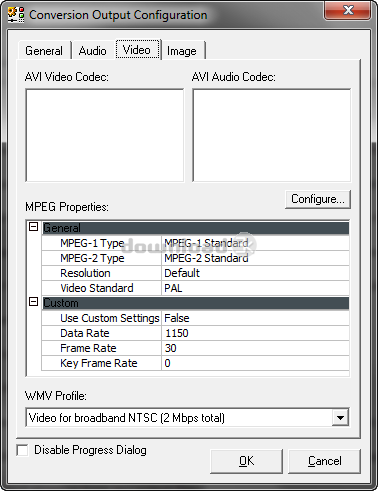Confirm settings with the OK button
The height and width of the screenshot is (491, 378).
[x=246, y=461]
